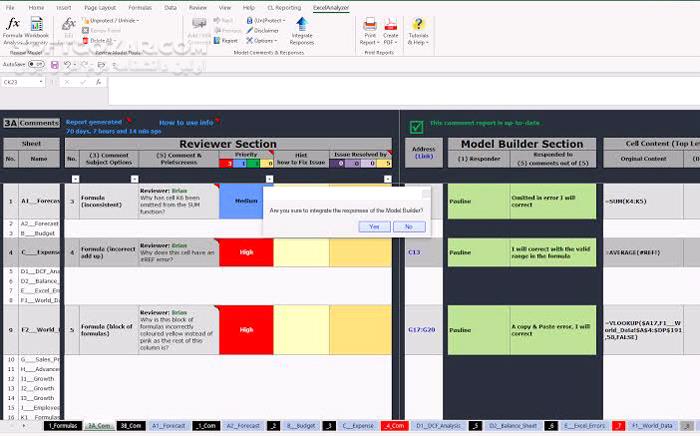Open the Disclaimer pen item
This screenshot has width=700, height=436.
[x=262, y=30]
